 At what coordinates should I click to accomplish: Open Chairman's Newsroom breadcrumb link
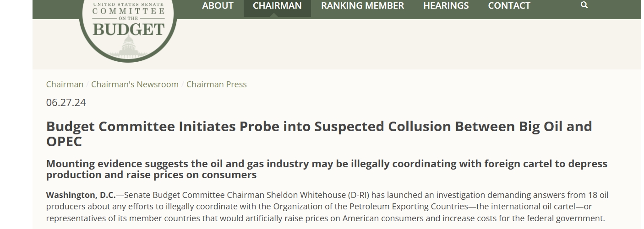[x=135, y=85]
